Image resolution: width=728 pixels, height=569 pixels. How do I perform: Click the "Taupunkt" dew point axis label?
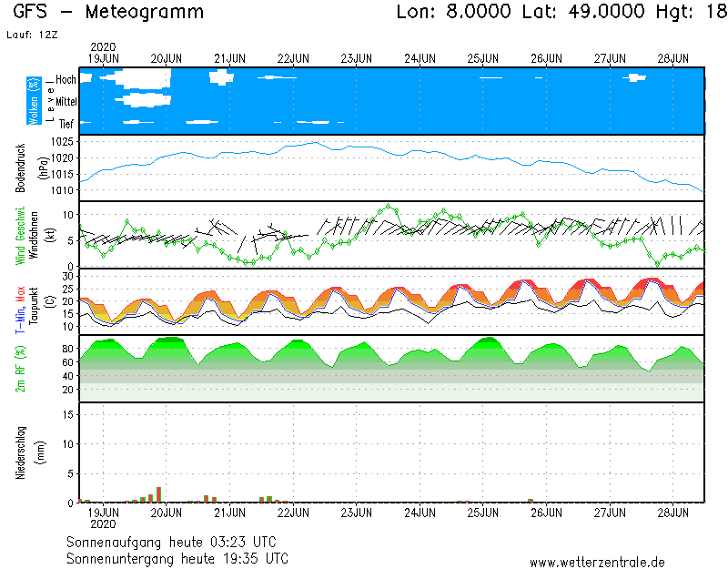tap(36, 301)
